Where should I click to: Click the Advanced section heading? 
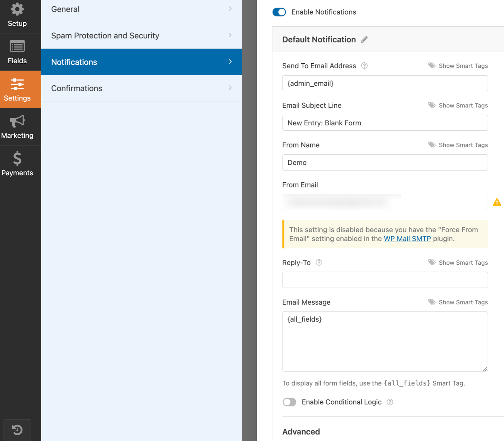tap(301, 432)
